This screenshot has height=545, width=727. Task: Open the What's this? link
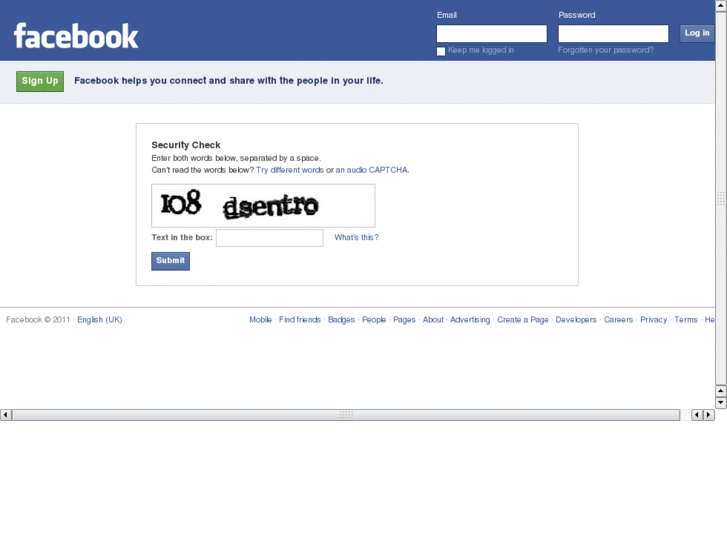click(x=356, y=237)
